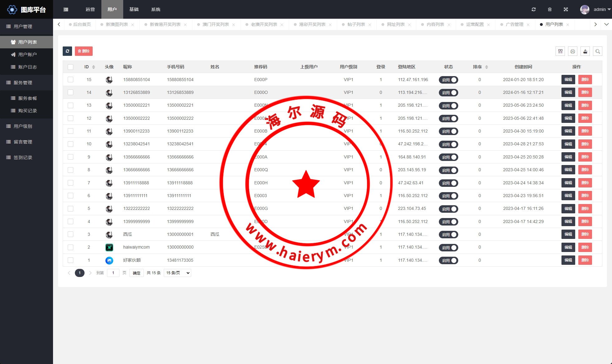Open the search icon at the table's top right
This screenshot has height=364, width=612.
coord(598,51)
